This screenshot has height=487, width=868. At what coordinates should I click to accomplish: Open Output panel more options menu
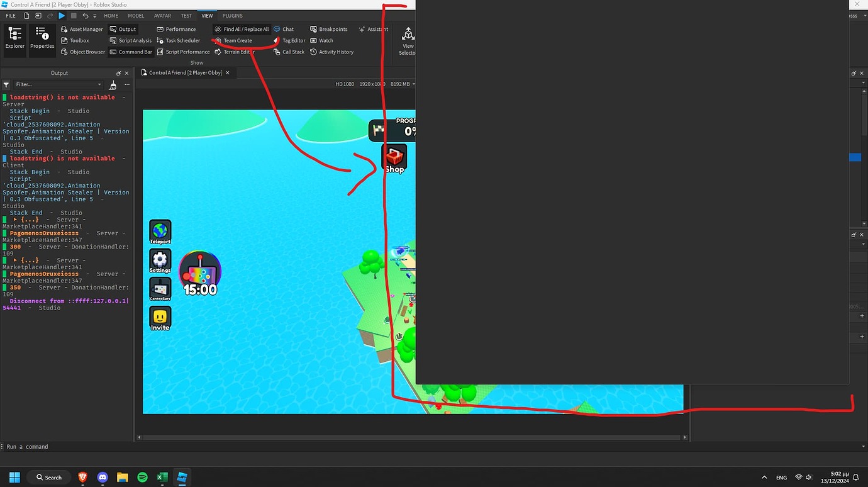(x=127, y=84)
